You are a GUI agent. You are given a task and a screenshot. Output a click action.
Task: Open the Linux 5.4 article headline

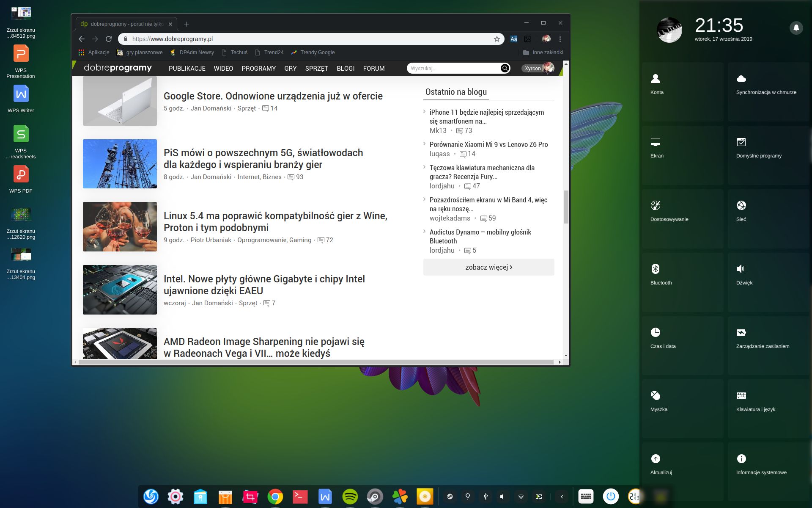275,221
